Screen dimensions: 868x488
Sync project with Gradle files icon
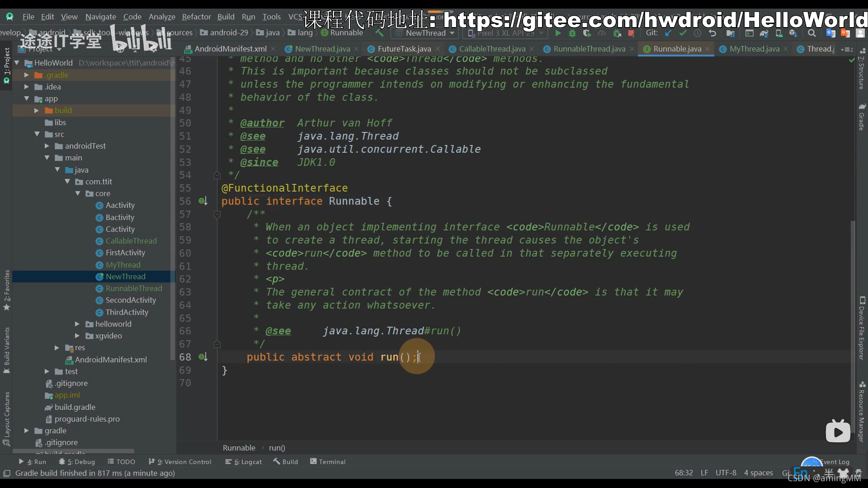[x=764, y=33]
